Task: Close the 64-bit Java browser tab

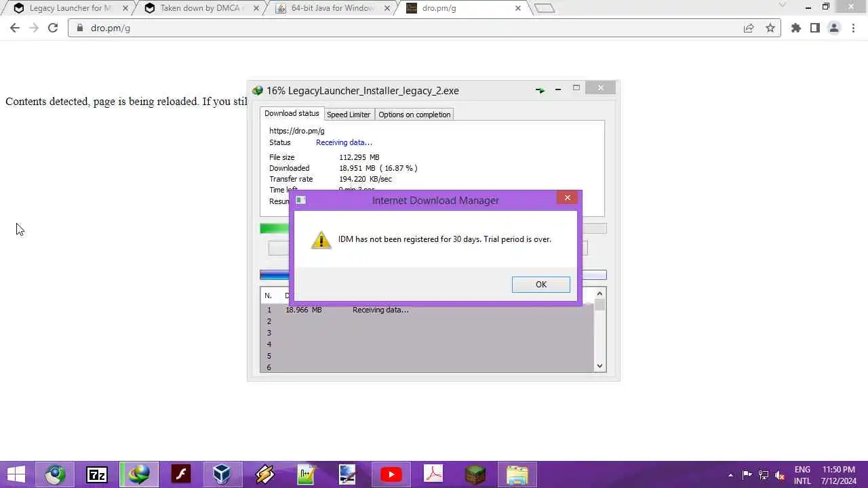Action: click(x=387, y=8)
